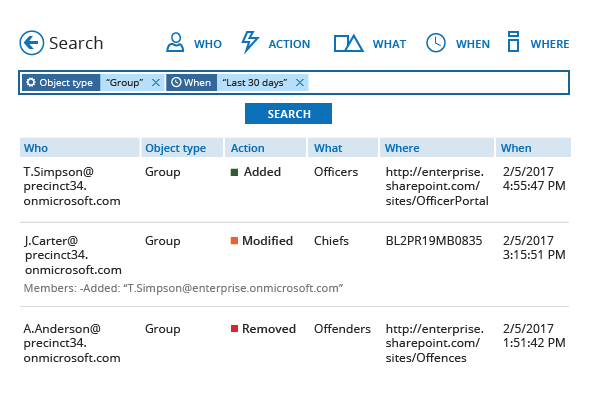Click the clock icon in When tag
Viewport: 590px width, 395px height.
[x=176, y=82]
